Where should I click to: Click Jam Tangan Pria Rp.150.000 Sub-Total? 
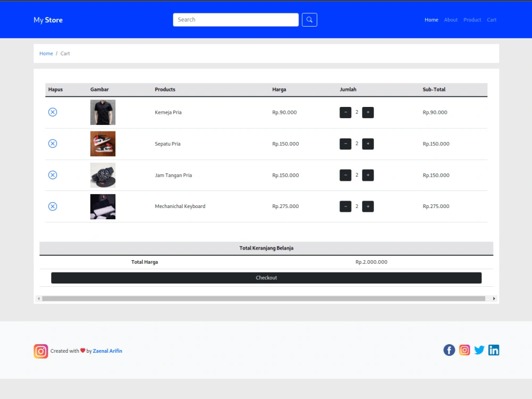pyautogui.click(x=436, y=175)
